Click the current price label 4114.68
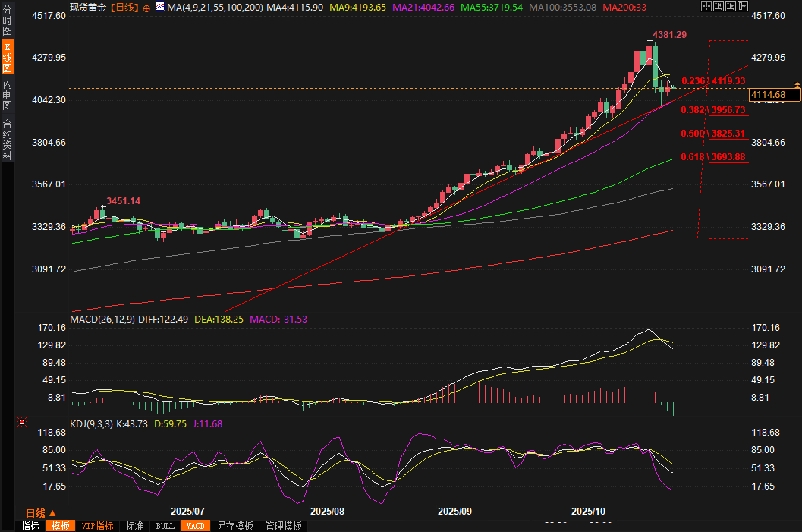 [x=773, y=95]
